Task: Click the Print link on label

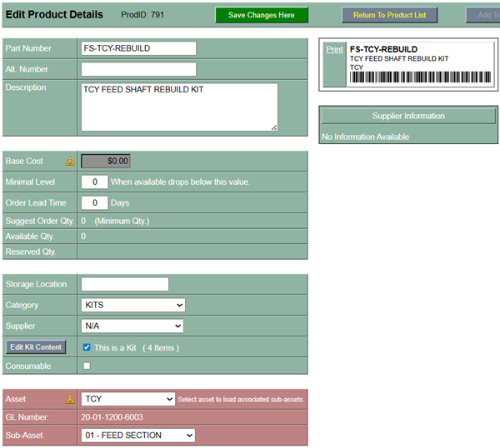Action: pos(334,50)
